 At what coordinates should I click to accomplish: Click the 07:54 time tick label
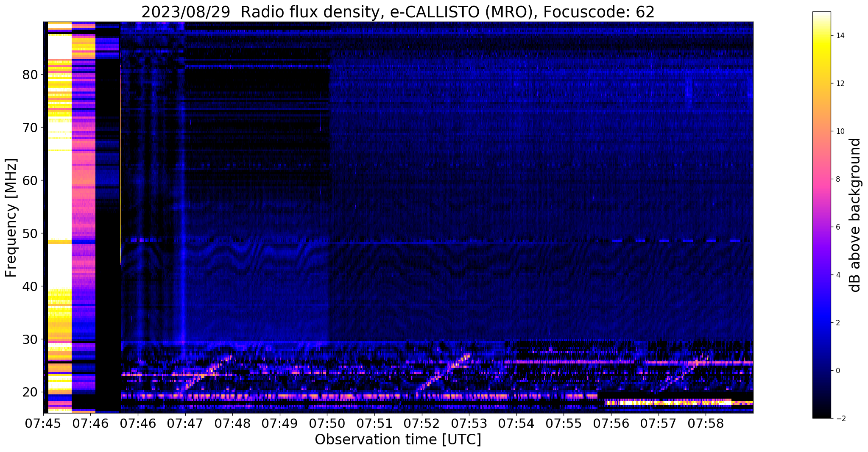pos(516,423)
